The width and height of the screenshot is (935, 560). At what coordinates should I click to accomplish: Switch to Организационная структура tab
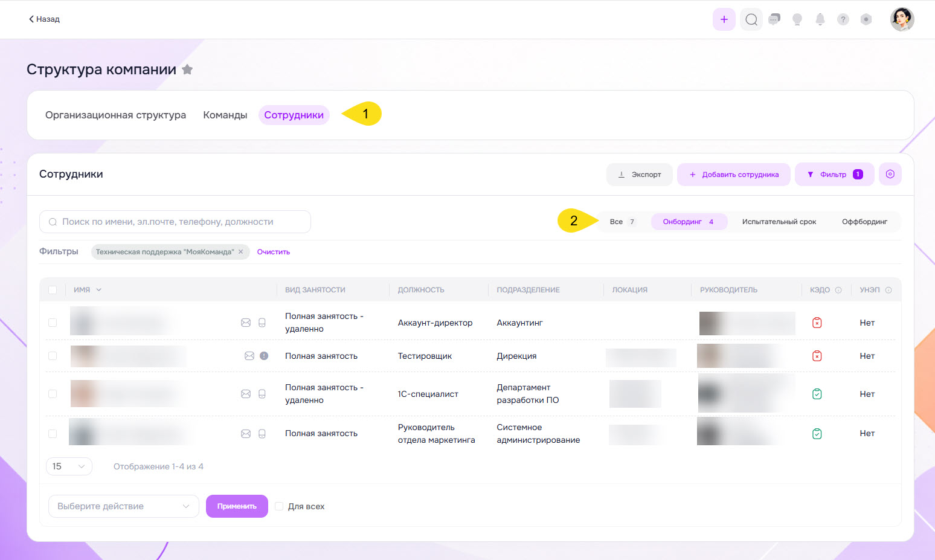pos(115,115)
